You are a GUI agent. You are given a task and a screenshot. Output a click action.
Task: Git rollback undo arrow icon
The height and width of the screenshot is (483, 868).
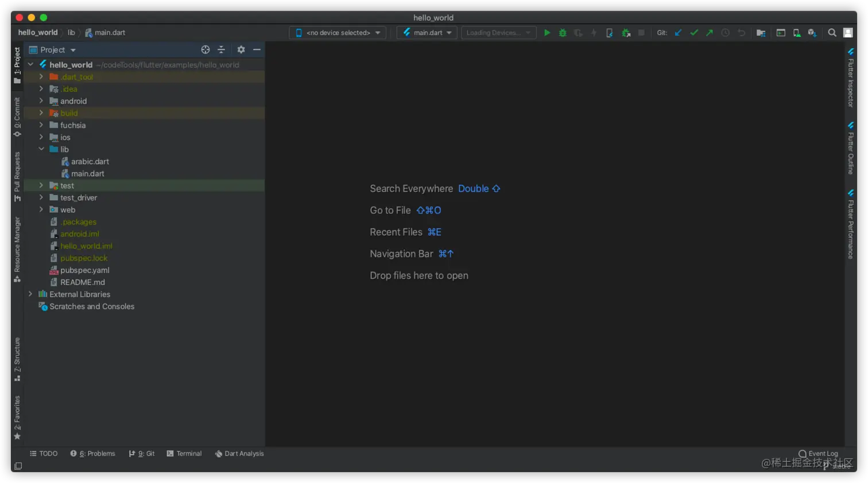coord(742,33)
